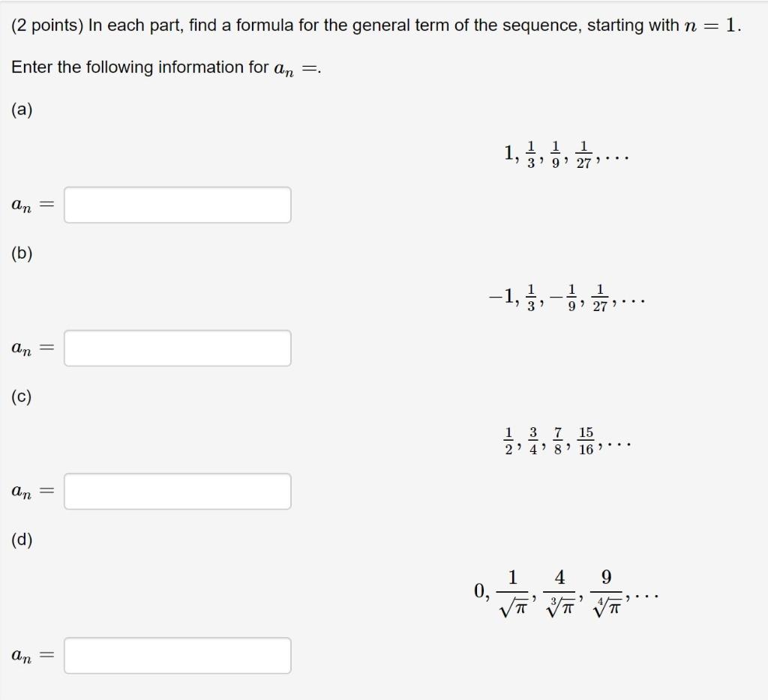Click the sequence starting with 0 and pi roots
The height and width of the screenshot is (700, 768).
click(x=566, y=592)
